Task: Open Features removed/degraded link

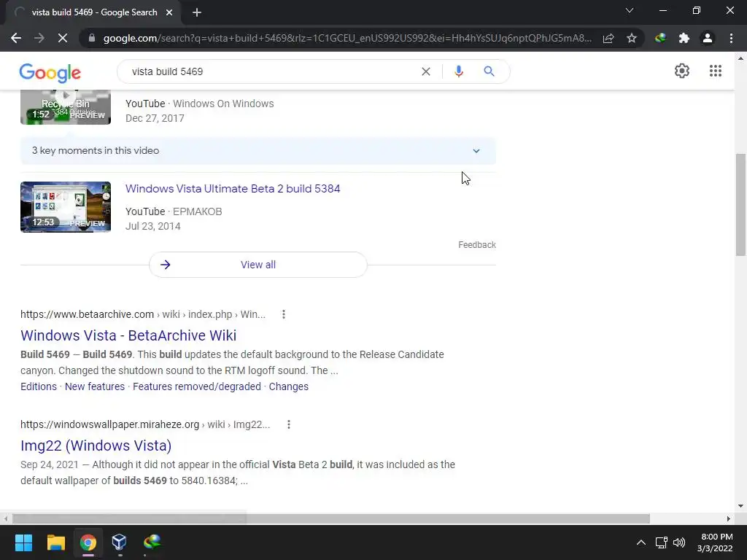Action: [x=197, y=386]
